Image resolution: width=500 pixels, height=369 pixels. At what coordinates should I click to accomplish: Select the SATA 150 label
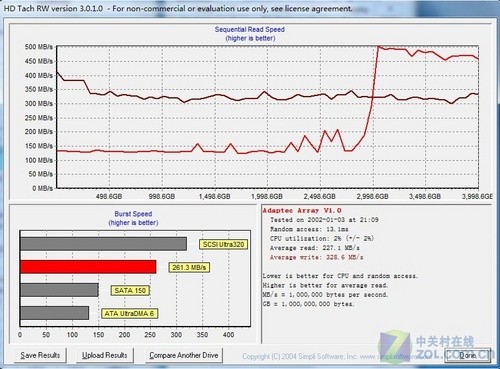[x=130, y=290]
